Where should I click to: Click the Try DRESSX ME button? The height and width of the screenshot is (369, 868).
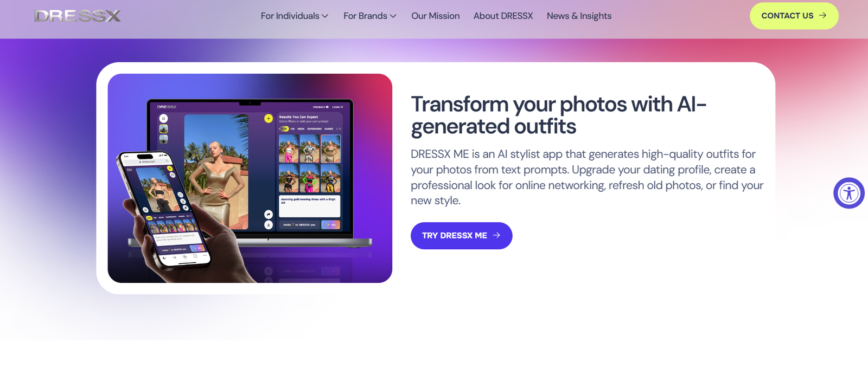462,236
